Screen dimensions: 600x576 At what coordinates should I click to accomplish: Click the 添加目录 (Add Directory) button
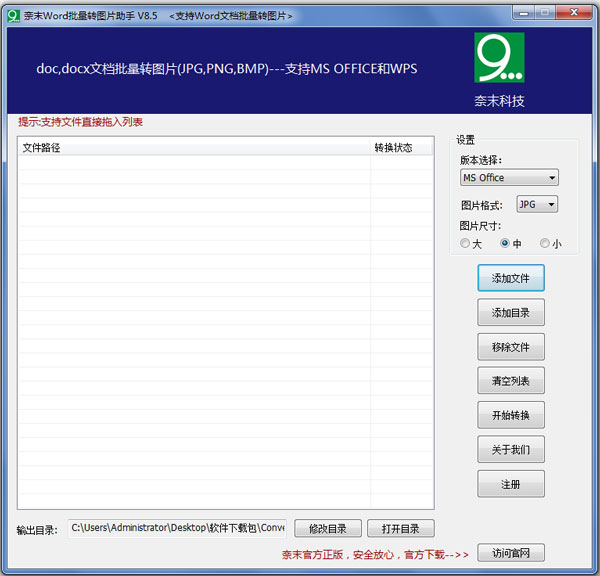pyautogui.click(x=511, y=313)
